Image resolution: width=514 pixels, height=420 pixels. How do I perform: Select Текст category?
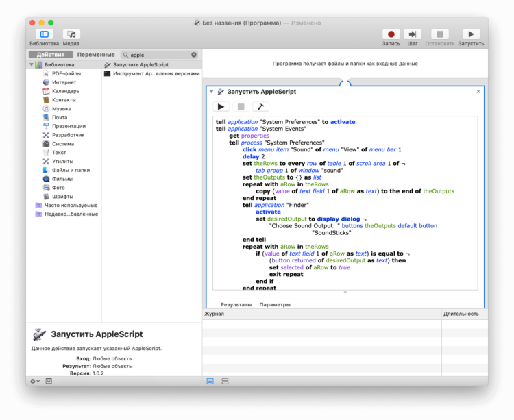[64, 152]
